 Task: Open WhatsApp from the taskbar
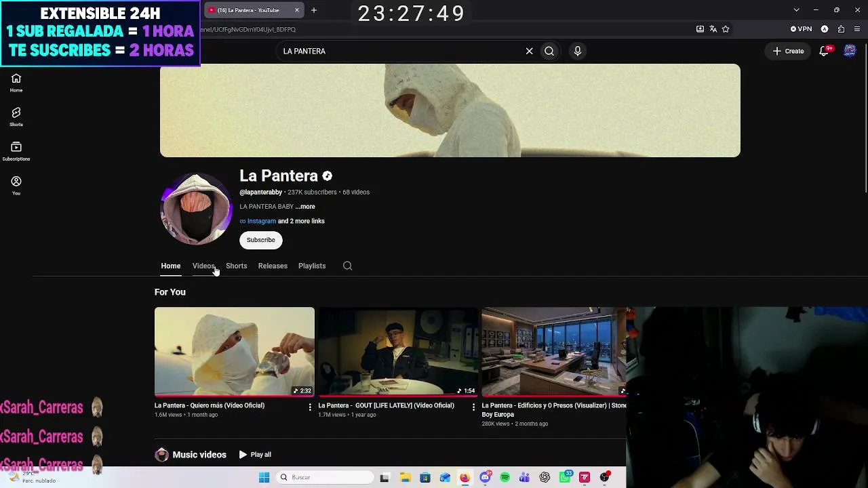click(565, 477)
